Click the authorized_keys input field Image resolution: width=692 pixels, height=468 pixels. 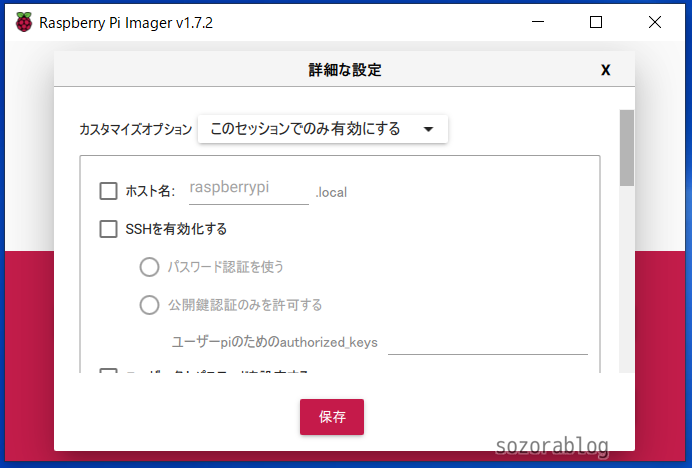pyautogui.click(x=488, y=342)
